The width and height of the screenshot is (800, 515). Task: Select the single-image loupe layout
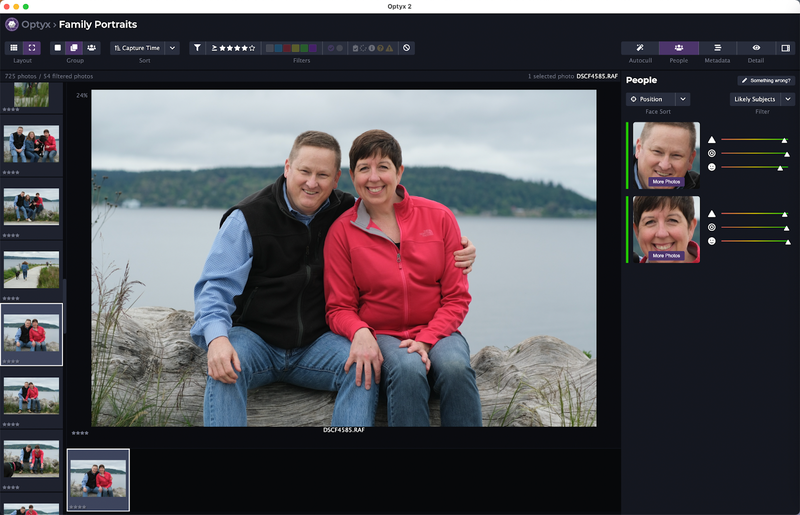[x=31, y=47]
